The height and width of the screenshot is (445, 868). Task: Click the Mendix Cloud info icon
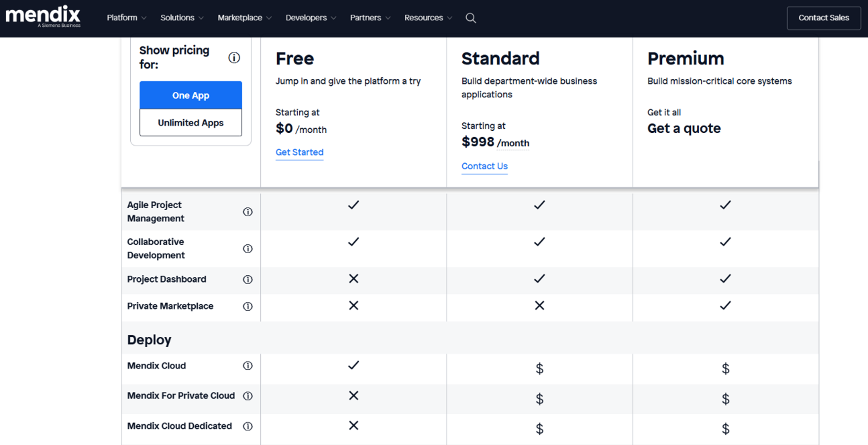click(248, 366)
